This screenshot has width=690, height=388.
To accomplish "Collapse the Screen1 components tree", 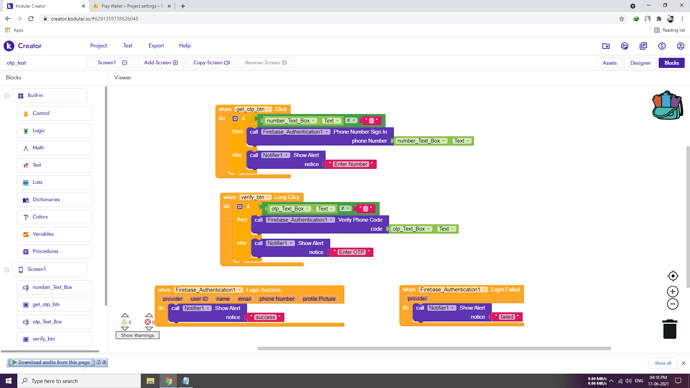I will [7, 269].
